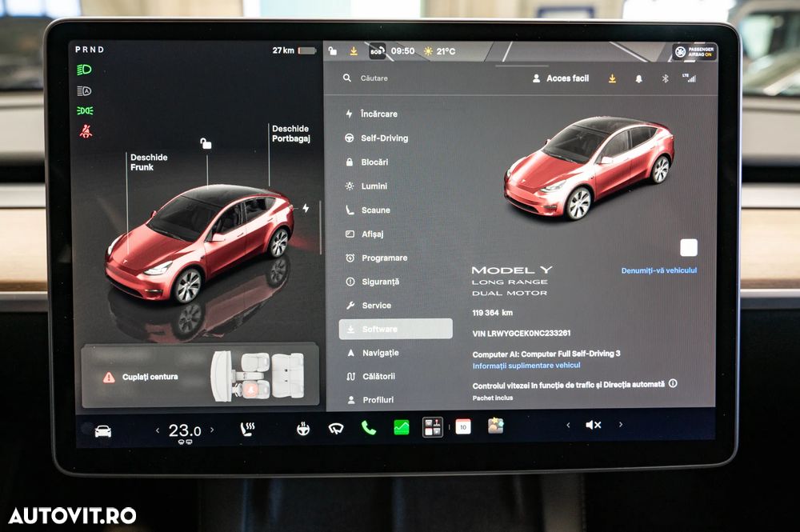
Task: Tap the green parking lights icon
Action: [x=85, y=110]
